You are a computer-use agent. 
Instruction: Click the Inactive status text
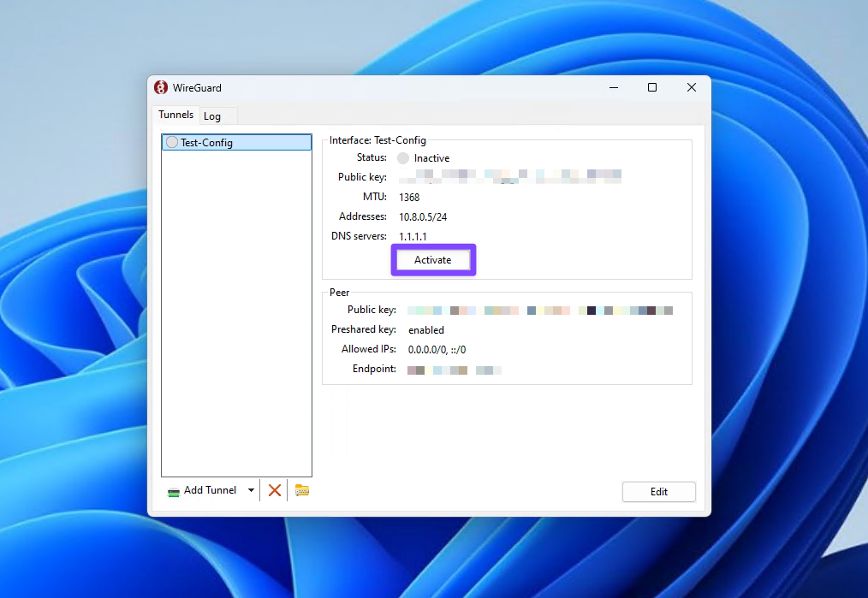pos(431,158)
